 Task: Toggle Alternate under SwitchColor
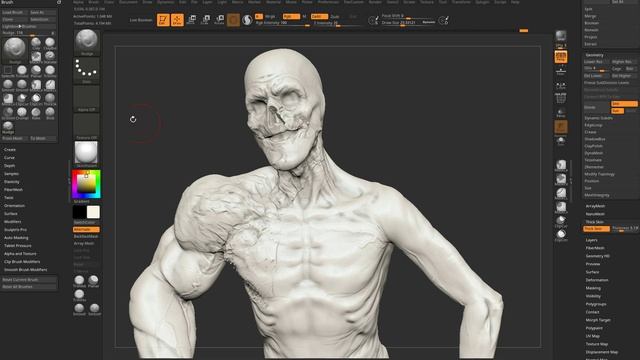tap(86, 230)
